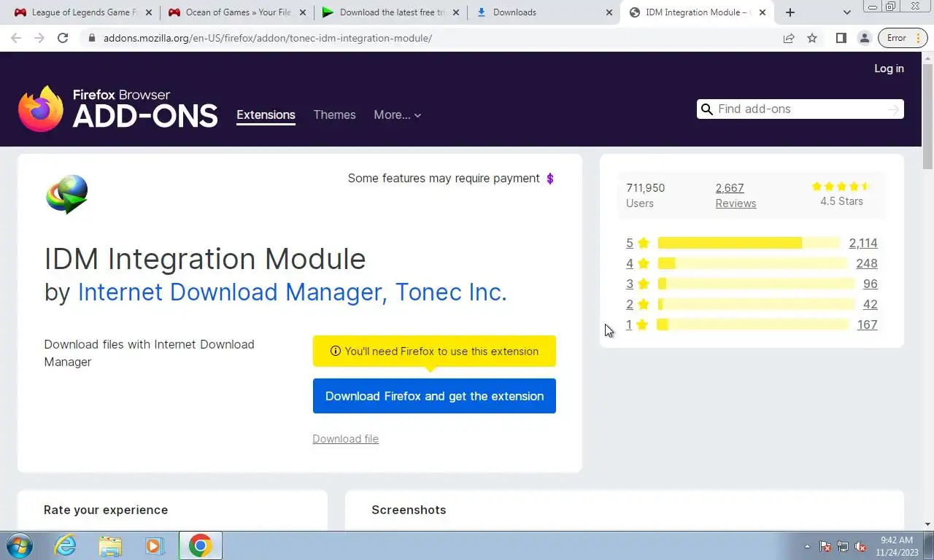Reload the page
934x560 pixels.
[x=63, y=38]
